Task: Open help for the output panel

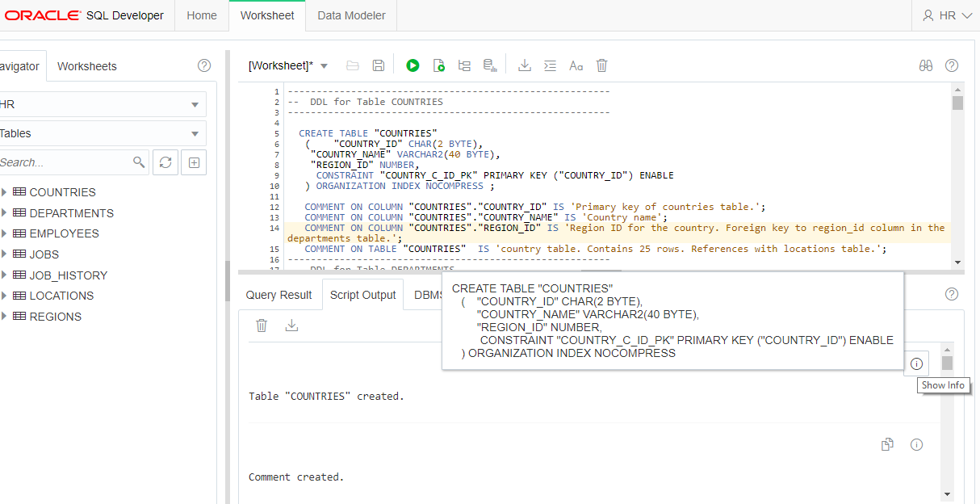Action: [952, 294]
